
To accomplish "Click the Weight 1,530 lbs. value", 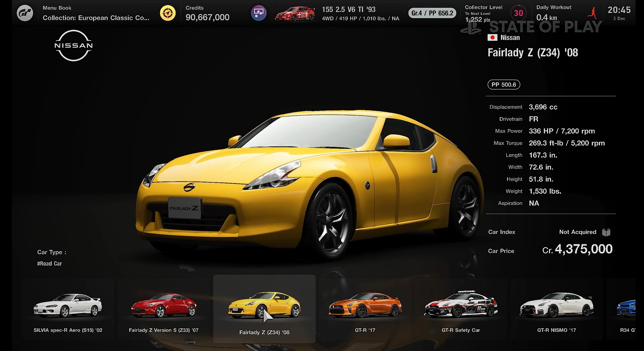I will (545, 191).
